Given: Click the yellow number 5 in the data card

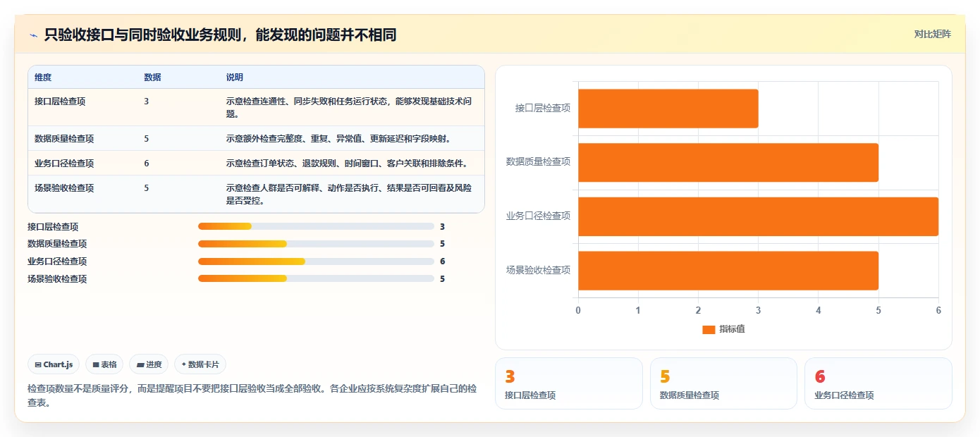Looking at the screenshot, I should 665,377.
